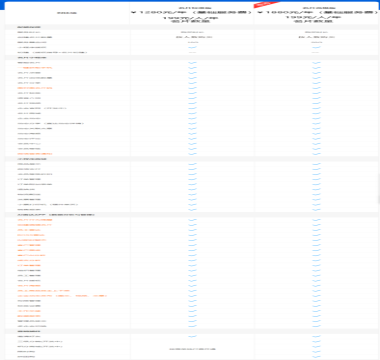Select the ¥1000元/年 plan price heading
The height and width of the screenshot is (360, 380).
pos(316,12)
